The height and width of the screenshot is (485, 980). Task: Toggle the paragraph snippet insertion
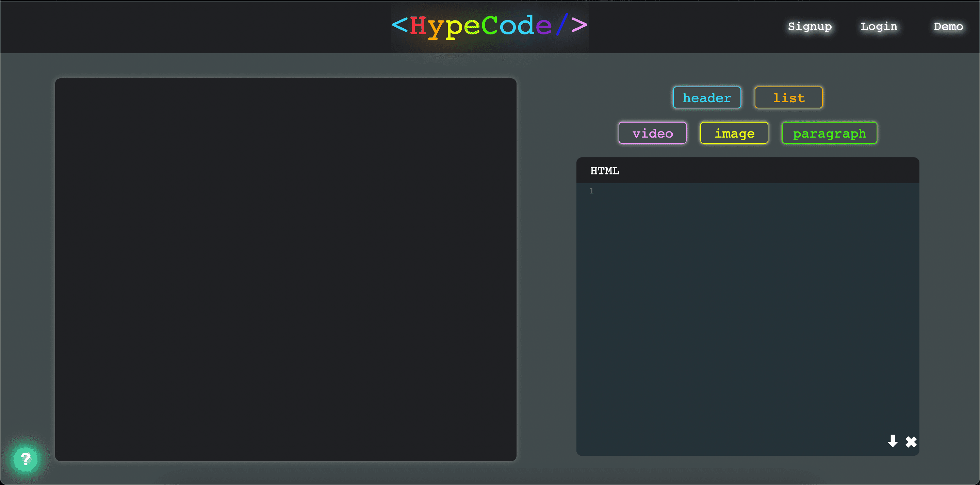coord(828,133)
